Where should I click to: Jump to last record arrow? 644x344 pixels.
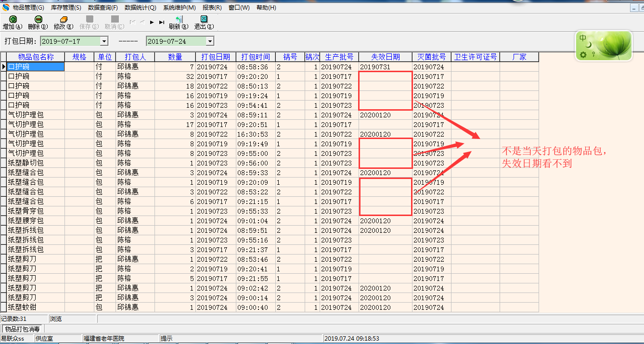click(x=162, y=22)
